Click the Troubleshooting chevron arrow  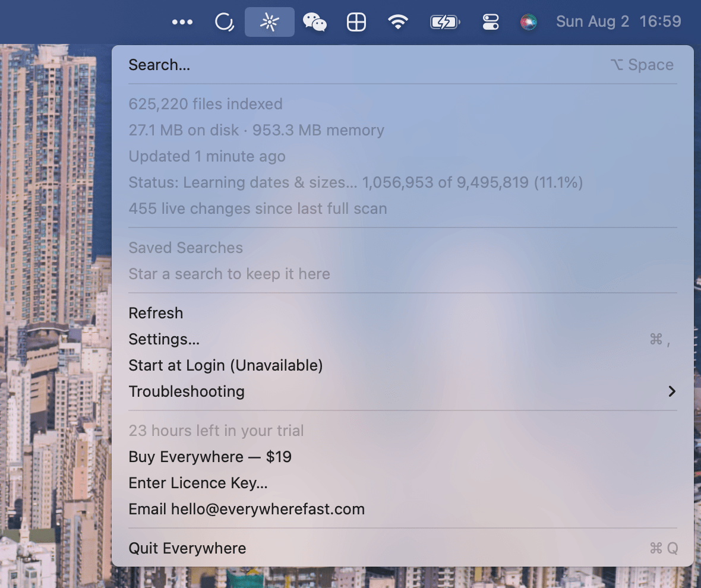(x=671, y=391)
